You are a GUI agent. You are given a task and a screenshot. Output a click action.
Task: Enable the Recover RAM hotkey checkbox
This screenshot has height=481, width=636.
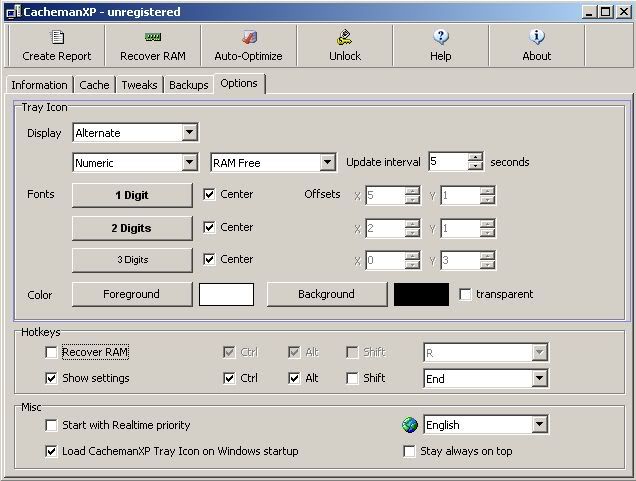(x=51, y=352)
